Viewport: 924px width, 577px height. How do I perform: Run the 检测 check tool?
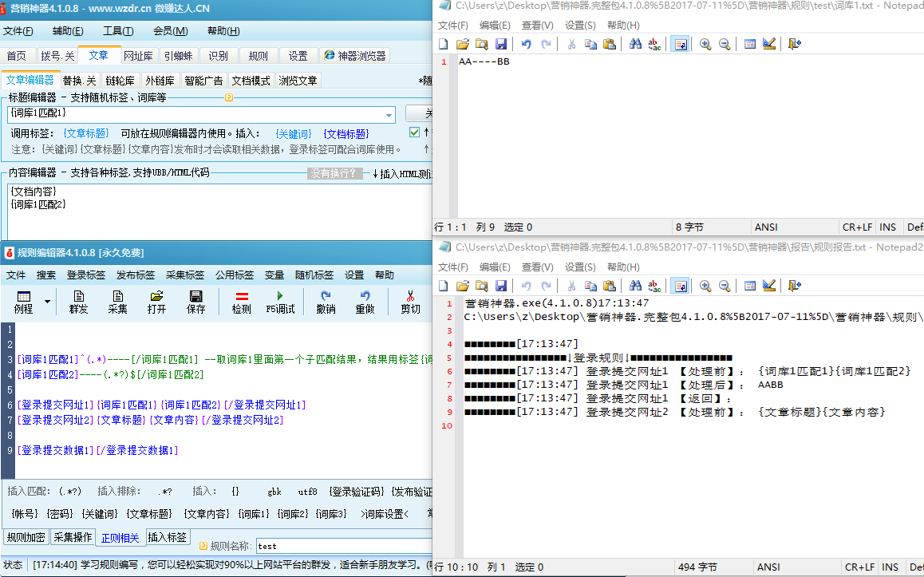pyautogui.click(x=241, y=301)
